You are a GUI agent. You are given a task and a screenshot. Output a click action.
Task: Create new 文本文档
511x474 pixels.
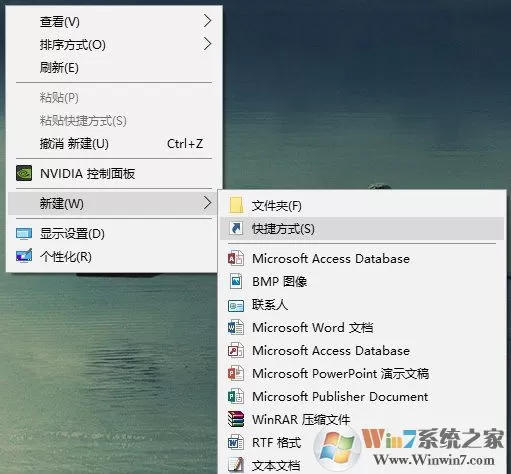(x=362, y=465)
